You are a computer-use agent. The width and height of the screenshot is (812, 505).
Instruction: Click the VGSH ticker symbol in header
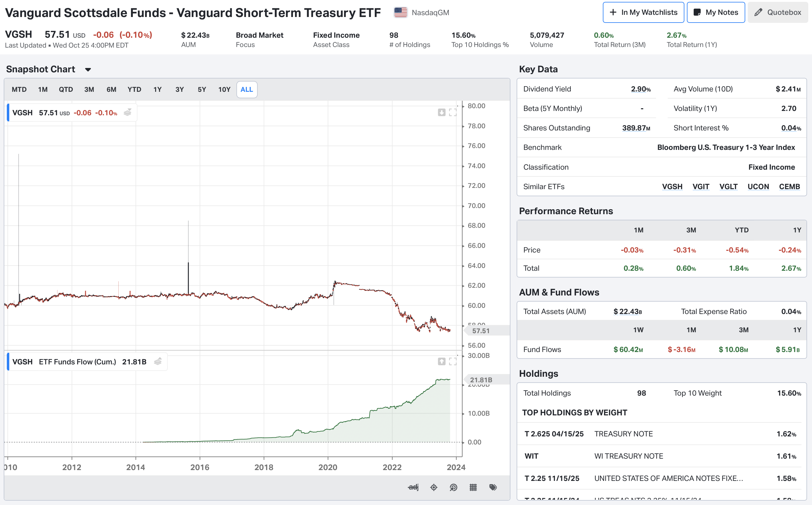[x=19, y=34]
